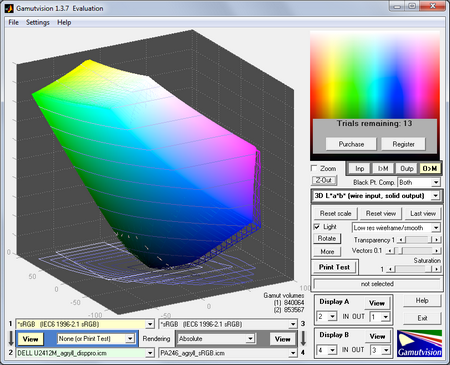450x365 pixels.
Task: Click the 'Trials remaining: 13' text
Action: [x=375, y=123]
